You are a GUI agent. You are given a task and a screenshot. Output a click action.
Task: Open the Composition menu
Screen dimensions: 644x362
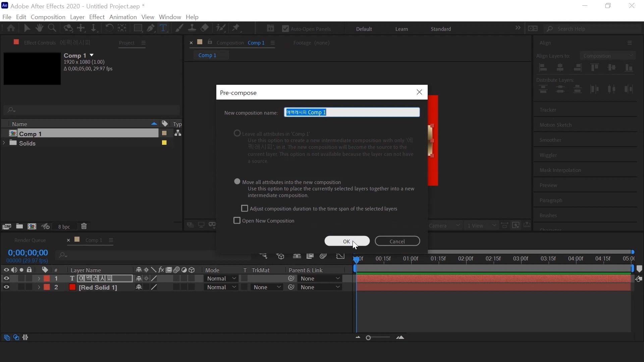point(48,17)
